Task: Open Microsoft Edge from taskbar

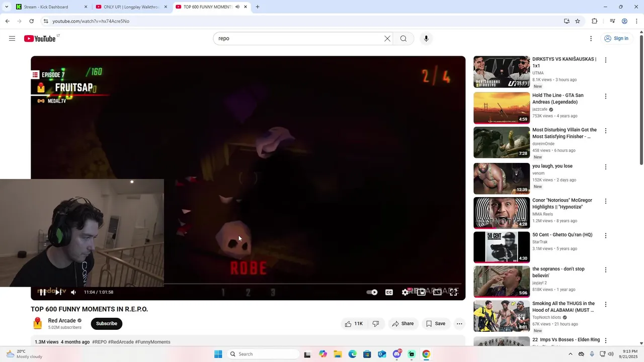Action: tap(352, 354)
